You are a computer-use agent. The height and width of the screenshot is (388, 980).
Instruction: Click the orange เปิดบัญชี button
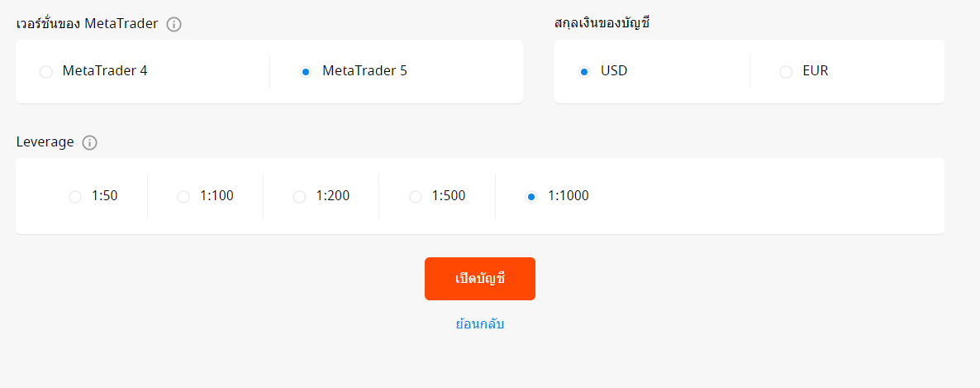[480, 279]
